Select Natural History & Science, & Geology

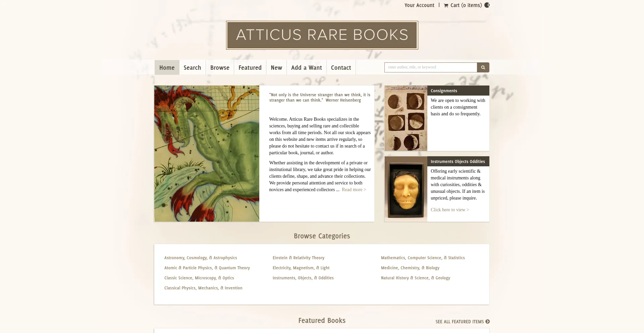click(415, 278)
